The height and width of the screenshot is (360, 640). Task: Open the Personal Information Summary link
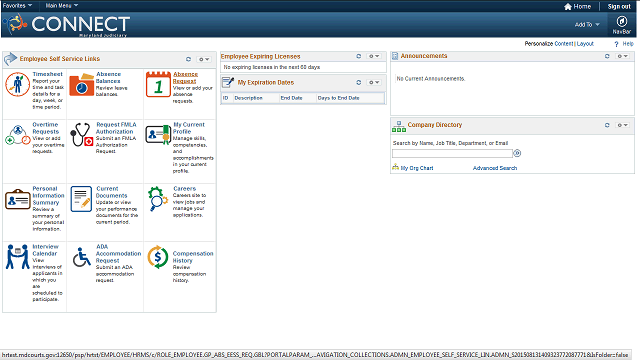[48, 196]
